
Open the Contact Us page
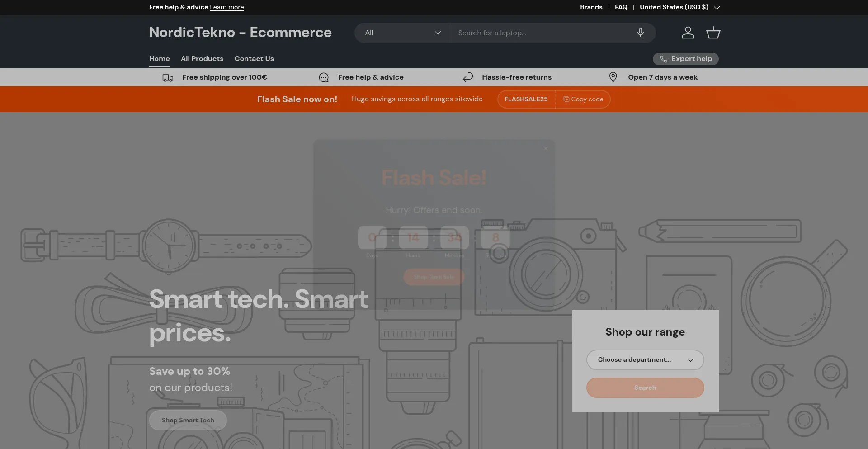click(254, 58)
